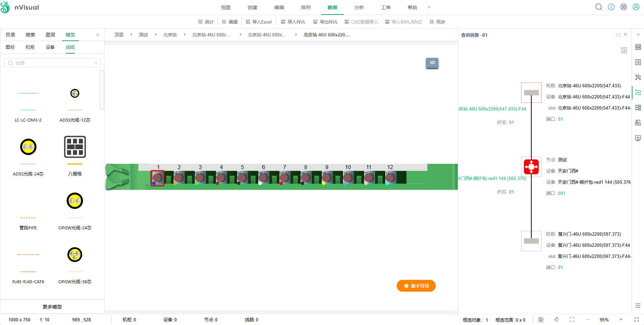
Task: Collapse the left panel with double chevron
Action: [x=98, y=35]
